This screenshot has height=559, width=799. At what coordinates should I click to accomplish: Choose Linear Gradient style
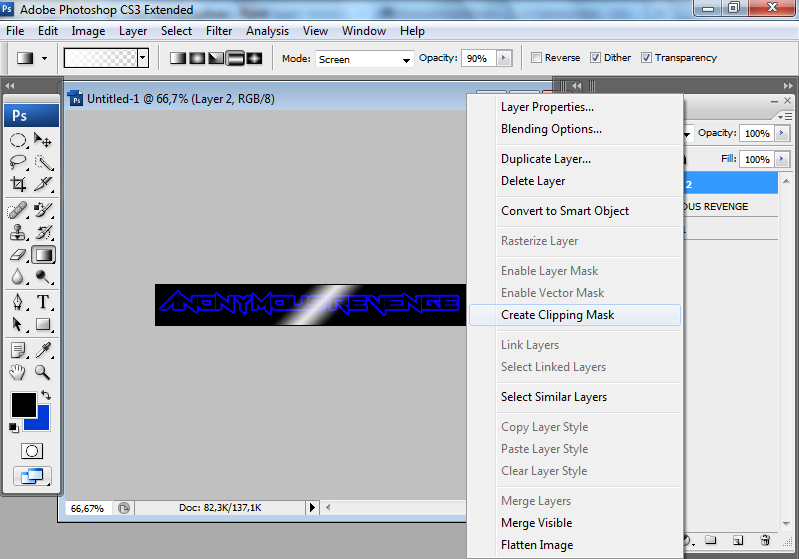click(x=177, y=58)
